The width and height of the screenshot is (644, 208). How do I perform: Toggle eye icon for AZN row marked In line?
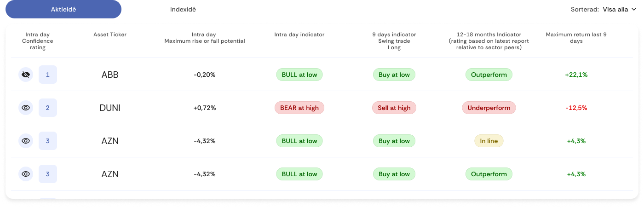[26, 141]
